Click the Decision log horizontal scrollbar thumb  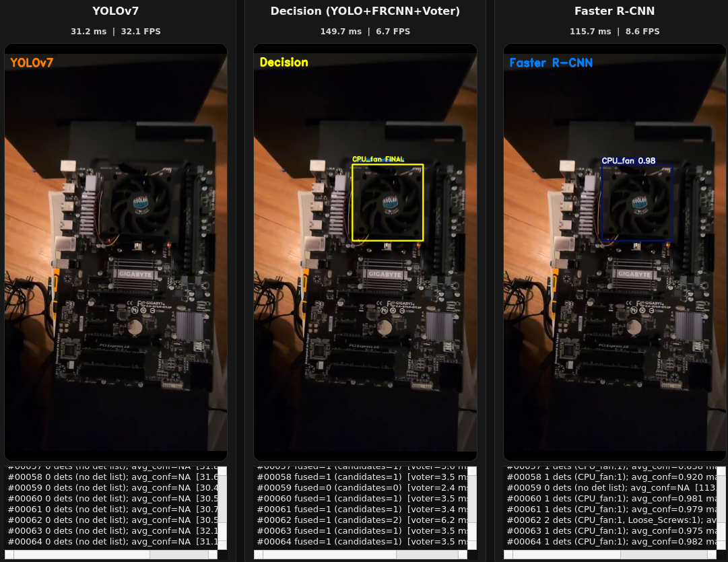point(426,555)
